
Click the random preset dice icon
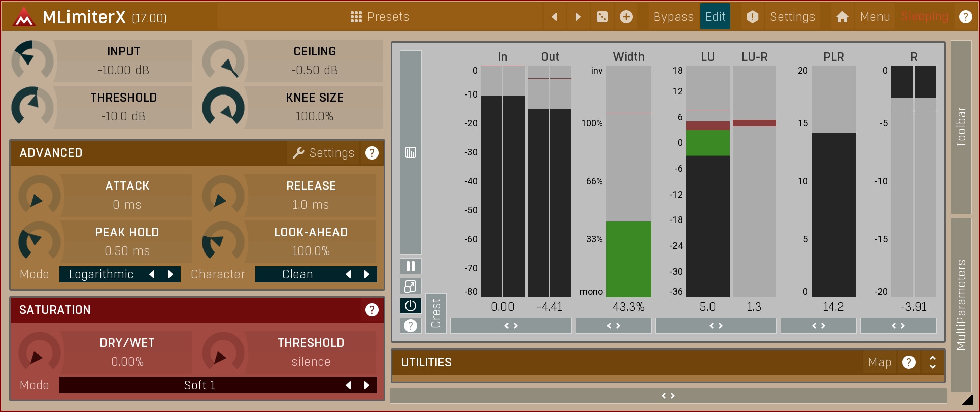click(602, 17)
